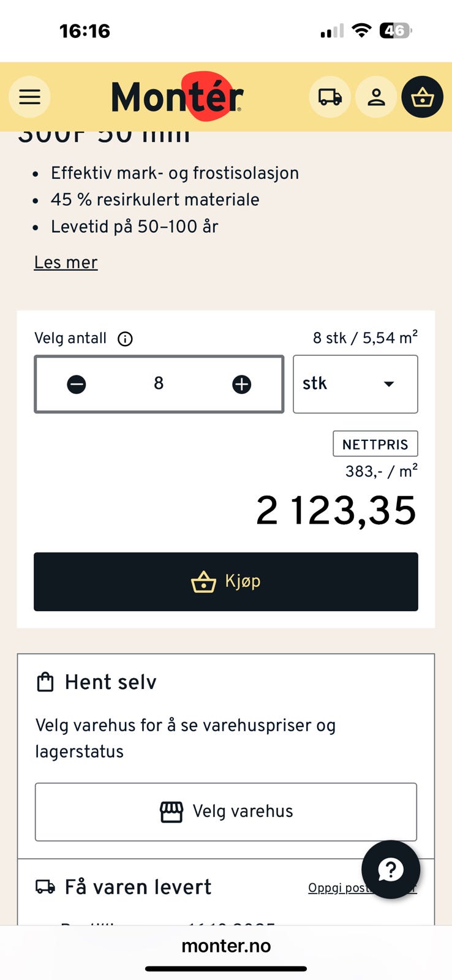The image size is (452, 980).
Task: Tap the delivery truck icon in header
Action: tap(330, 97)
